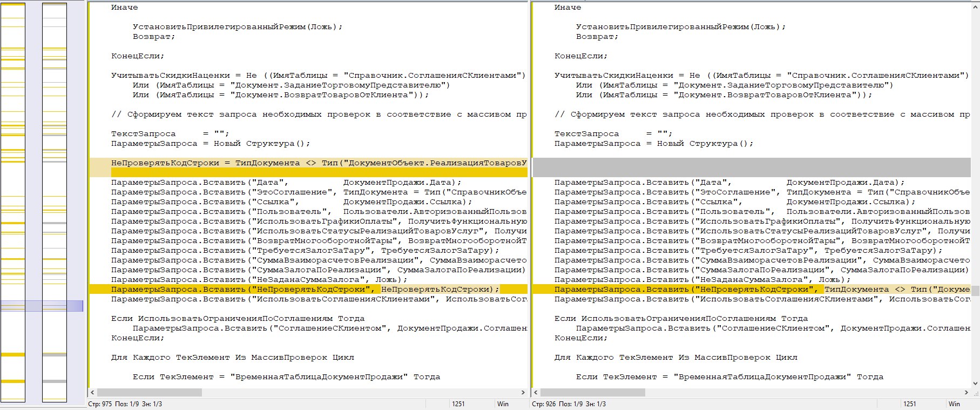Click left pane Вставить("ИспользоватьГрафикиОплаты") line

(x=319, y=221)
